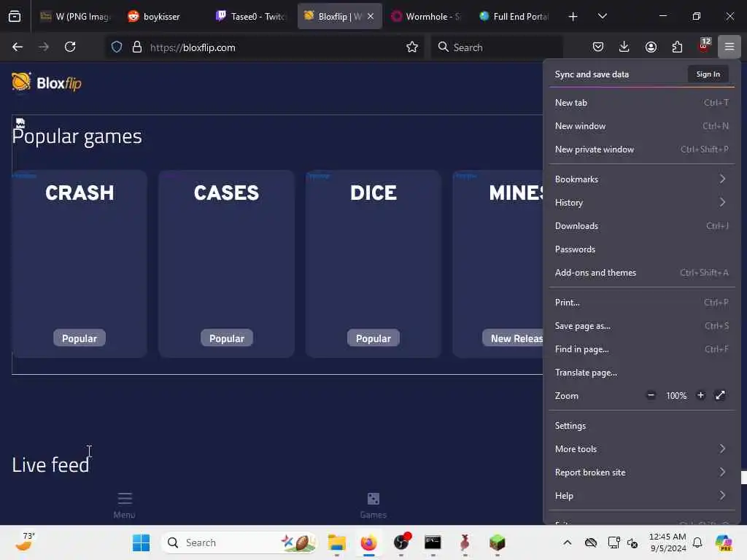
Task: Open the Firefox View icon
Action: [x=15, y=17]
